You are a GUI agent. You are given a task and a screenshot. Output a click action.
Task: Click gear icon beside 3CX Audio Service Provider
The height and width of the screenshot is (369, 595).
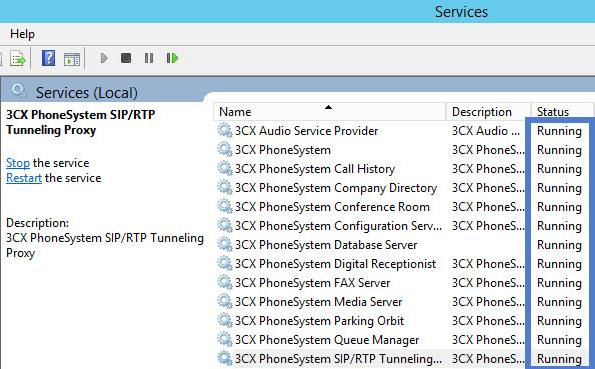tap(224, 130)
